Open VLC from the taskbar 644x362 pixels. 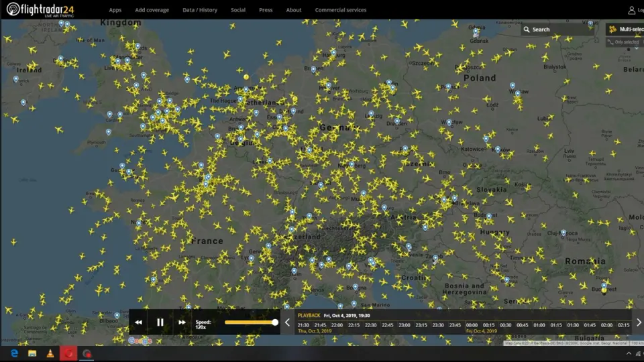(50, 353)
